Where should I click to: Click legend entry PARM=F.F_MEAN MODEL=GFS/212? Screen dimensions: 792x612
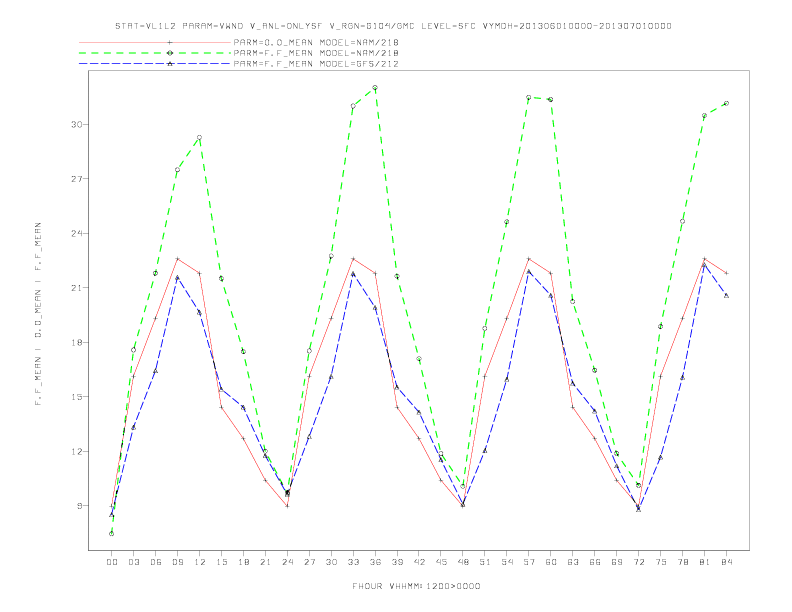316,64
